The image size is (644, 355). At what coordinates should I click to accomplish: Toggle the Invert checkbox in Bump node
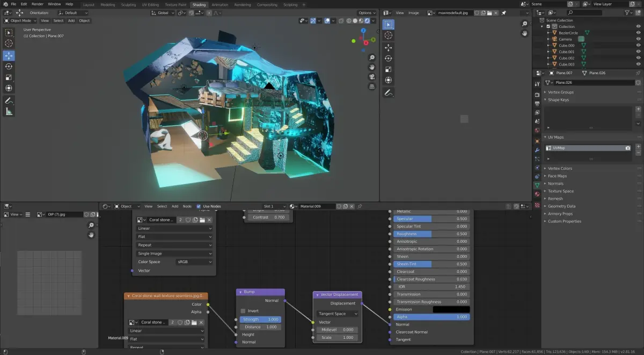(243, 311)
